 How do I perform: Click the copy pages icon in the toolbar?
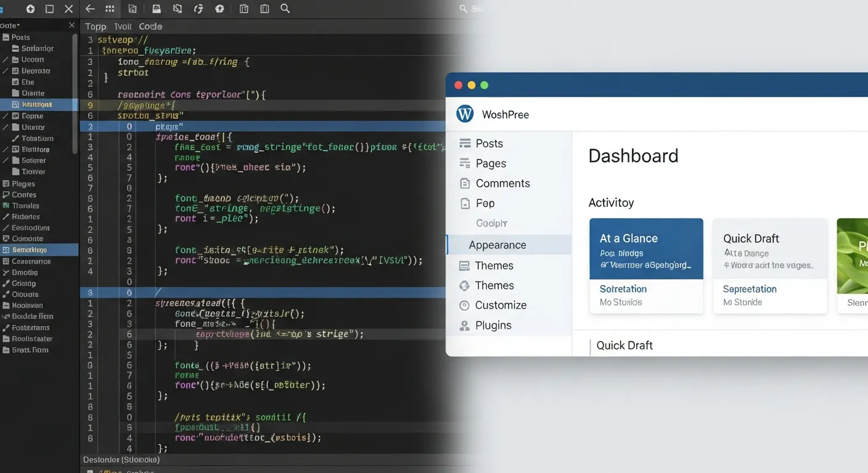pos(178,9)
